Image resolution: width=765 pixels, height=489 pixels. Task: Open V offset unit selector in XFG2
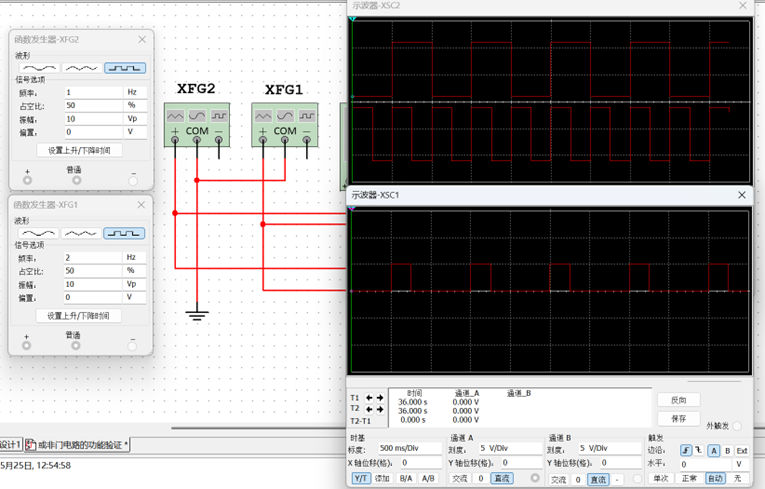[136, 132]
